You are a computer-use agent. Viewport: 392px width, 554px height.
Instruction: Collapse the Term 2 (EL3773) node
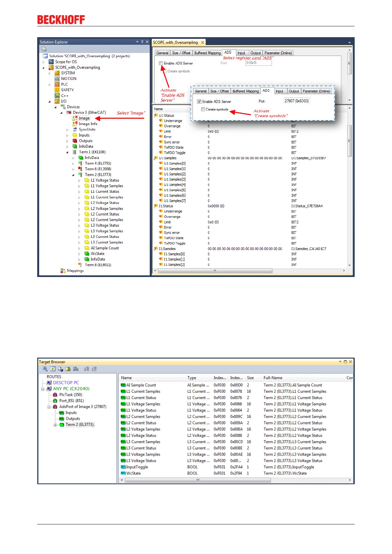(x=73, y=175)
